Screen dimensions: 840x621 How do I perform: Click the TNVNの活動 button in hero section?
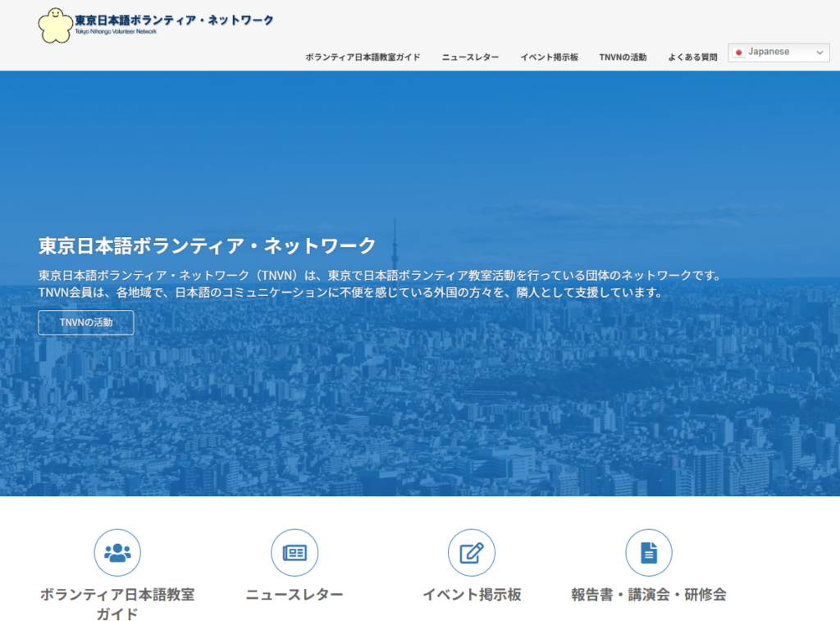[85, 322]
